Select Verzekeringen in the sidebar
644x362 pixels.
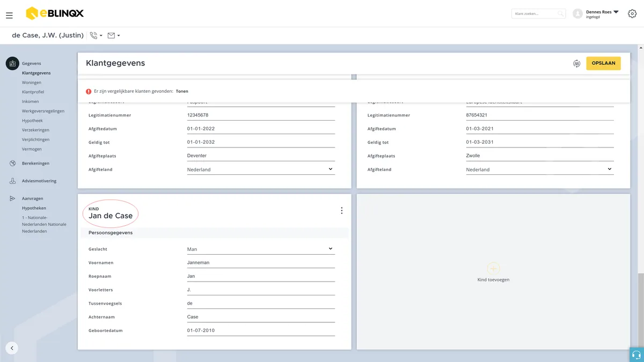pos(35,130)
